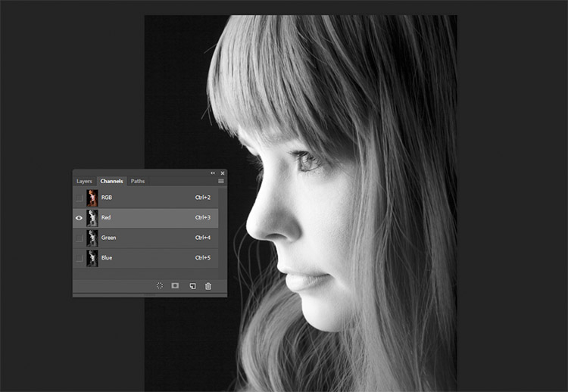Save selection as channel icon

pyautogui.click(x=175, y=285)
